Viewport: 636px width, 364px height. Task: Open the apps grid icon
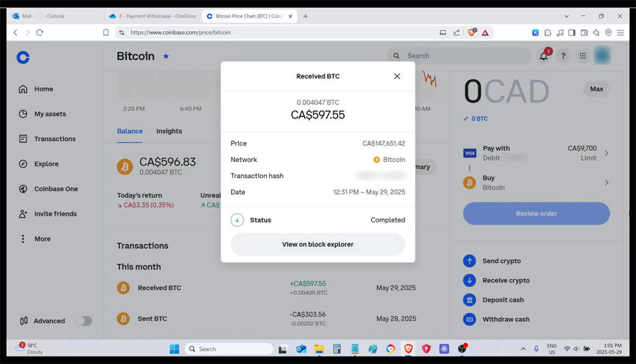[x=583, y=56]
